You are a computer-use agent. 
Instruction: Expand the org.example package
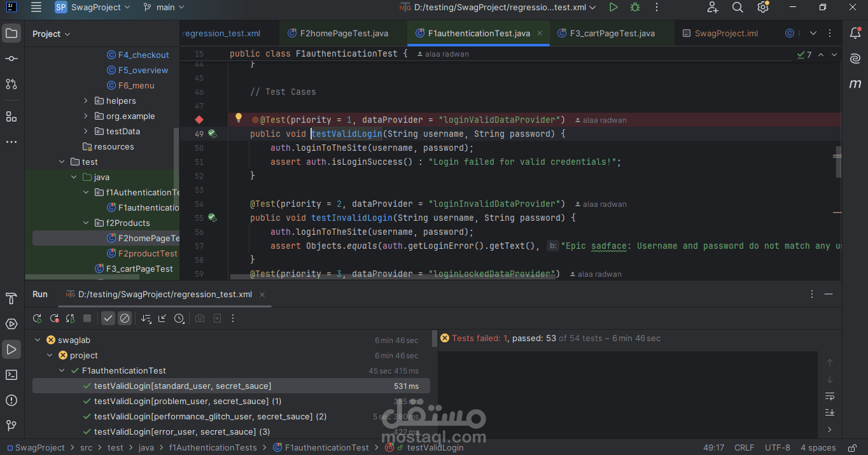pos(86,116)
